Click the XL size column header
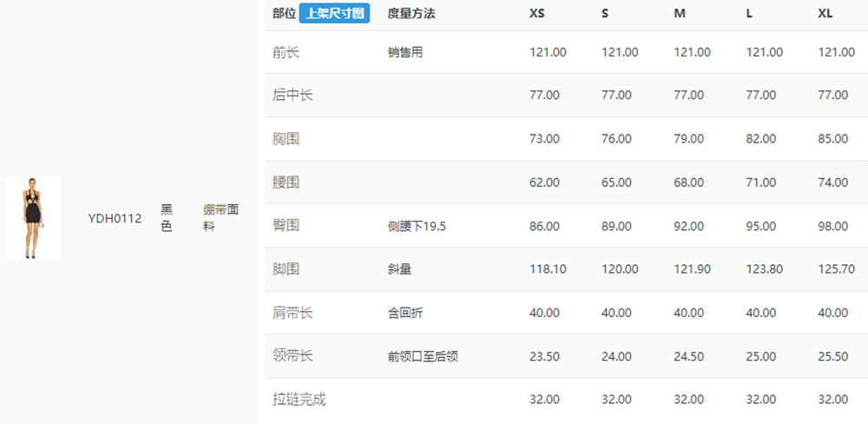The height and width of the screenshot is (424, 868). 825,14
